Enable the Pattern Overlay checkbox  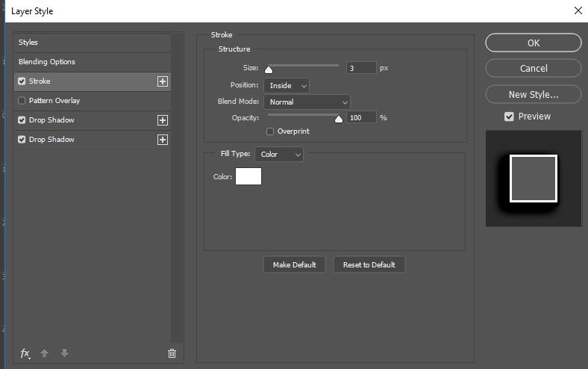[22, 101]
